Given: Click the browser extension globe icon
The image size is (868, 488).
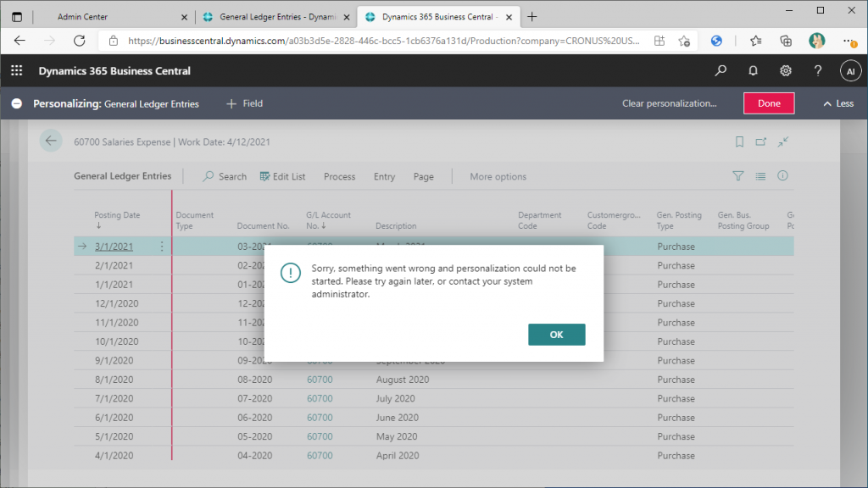Looking at the screenshot, I should [716, 41].
